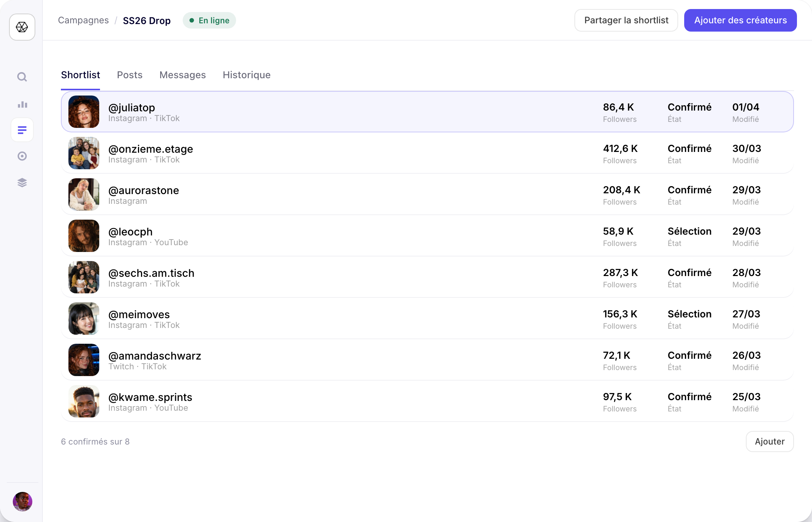Image resolution: width=812 pixels, height=522 pixels.
Task: Open the circular target sidebar icon
Action: tap(22, 156)
